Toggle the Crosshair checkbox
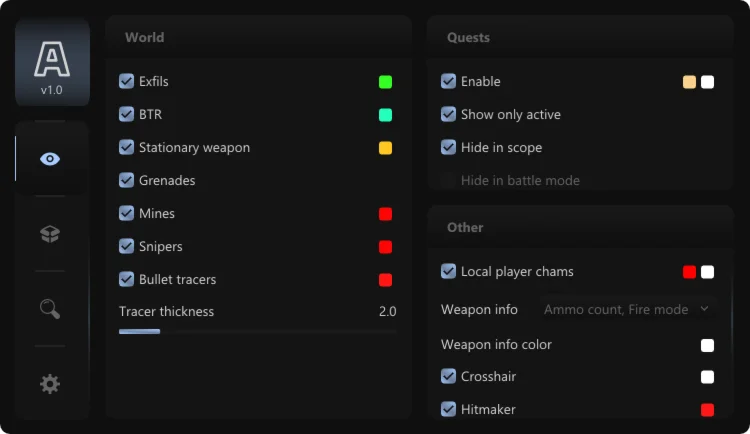The width and height of the screenshot is (750, 434). (x=449, y=377)
